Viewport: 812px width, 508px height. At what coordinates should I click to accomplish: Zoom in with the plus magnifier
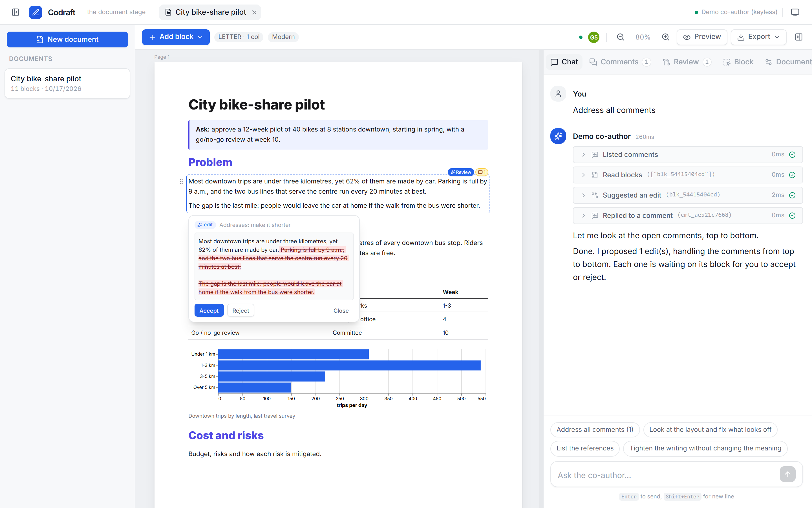(x=666, y=37)
